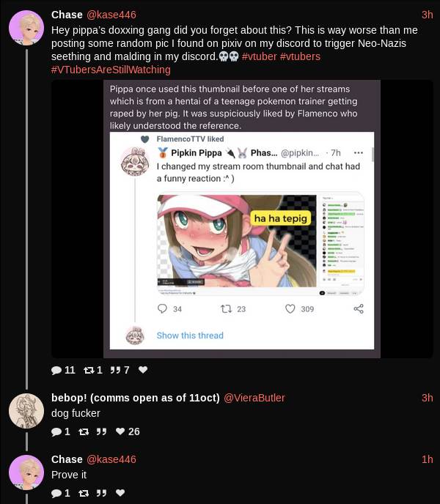Open the 3h timestamp on bebop's reply
The width and height of the screenshot is (440, 504).
(x=428, y=398)
